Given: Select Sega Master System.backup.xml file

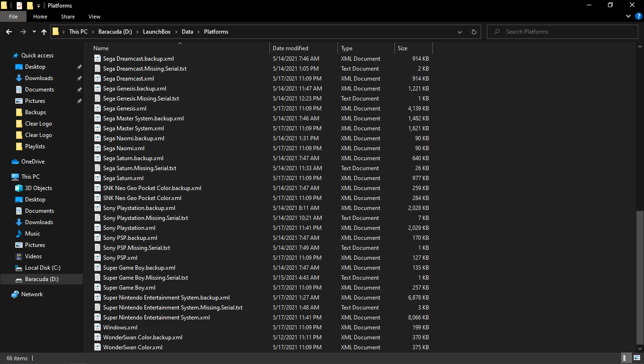Looking at the screenshot, I should click(x=143, y=118).
